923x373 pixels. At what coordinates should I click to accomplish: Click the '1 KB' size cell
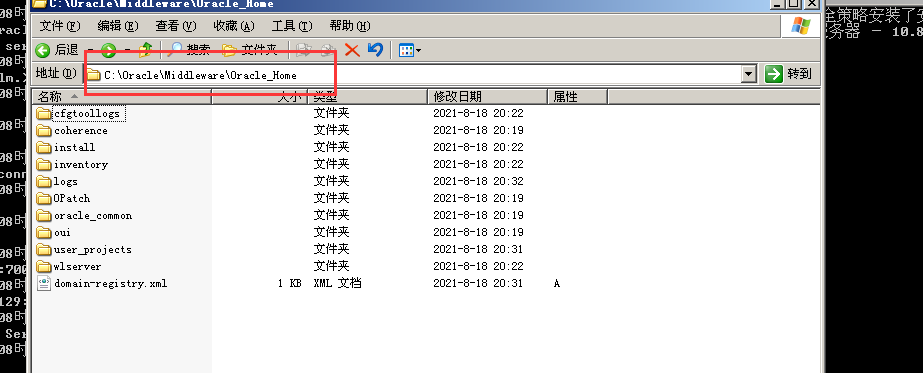290,284
